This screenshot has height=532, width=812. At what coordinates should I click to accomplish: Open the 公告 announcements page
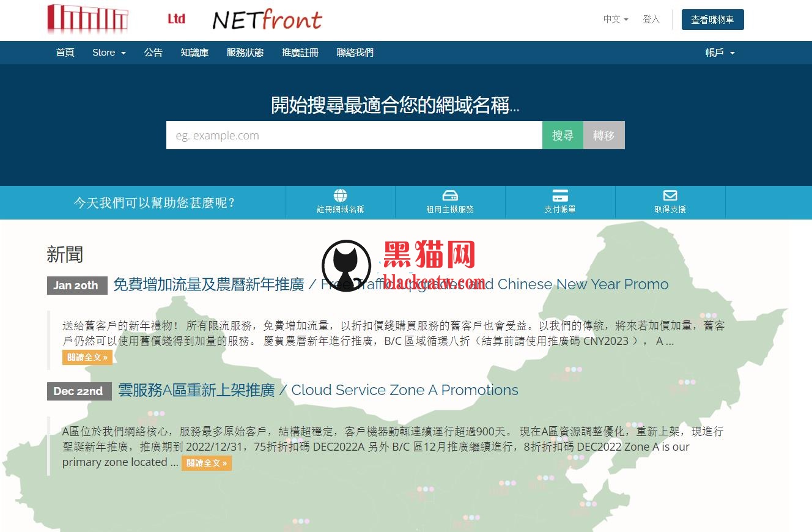153,53
